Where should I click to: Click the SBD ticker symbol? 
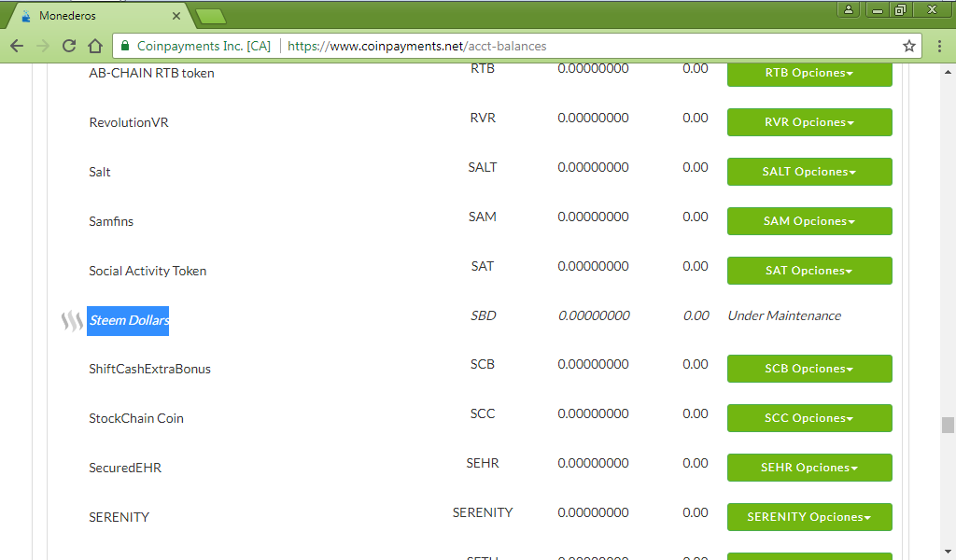[483, 315]
